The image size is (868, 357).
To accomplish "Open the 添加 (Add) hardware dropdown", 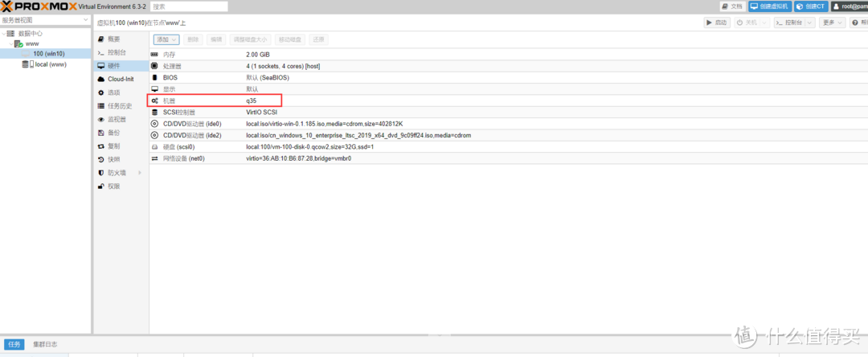I will (x=166, y=39).
